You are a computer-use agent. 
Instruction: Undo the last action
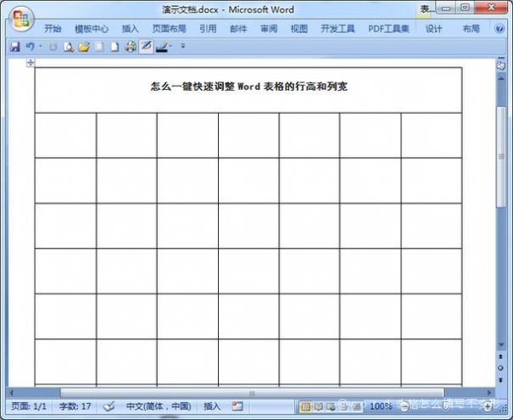point(30,47)
